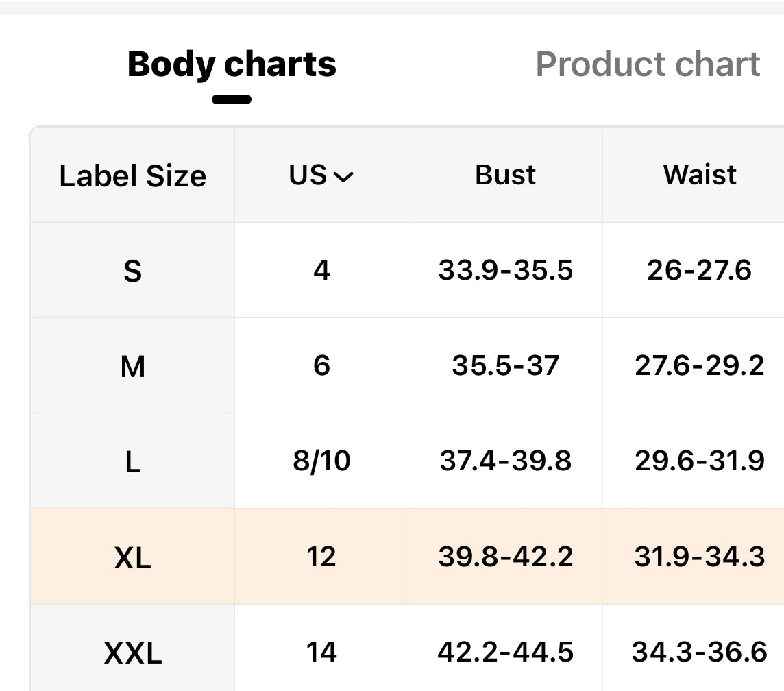Click the Waist column header

[x=699, y=175]
